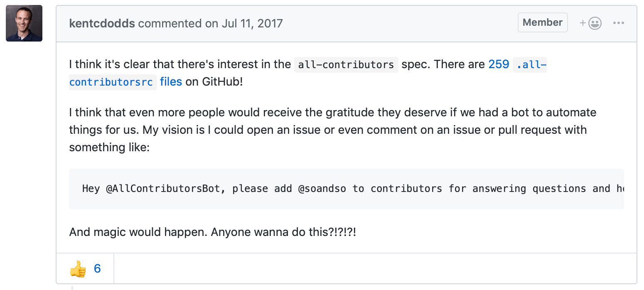The width and height of the screenshot is (644, 290).
Task: Click the @soandso mention in code block
Action: click(322, 189)
